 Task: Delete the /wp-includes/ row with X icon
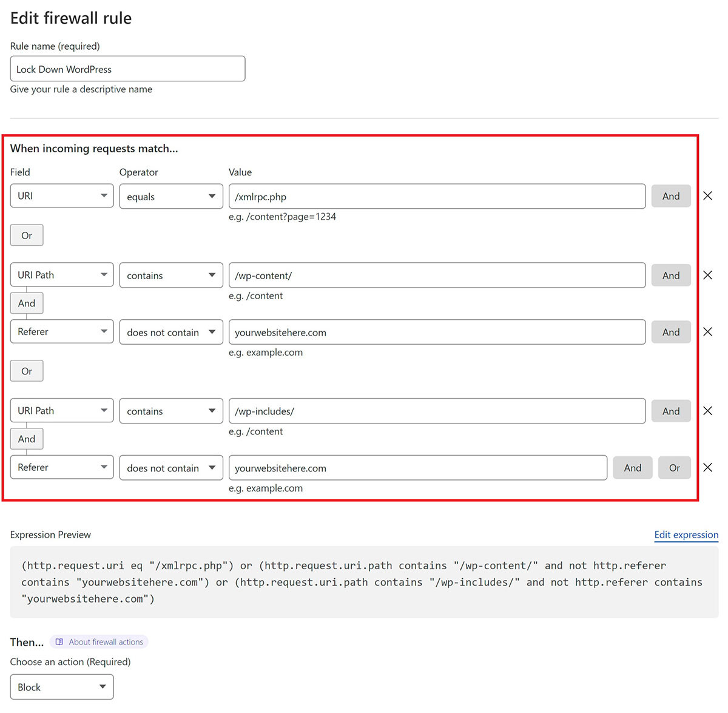[x=707, y=411]
